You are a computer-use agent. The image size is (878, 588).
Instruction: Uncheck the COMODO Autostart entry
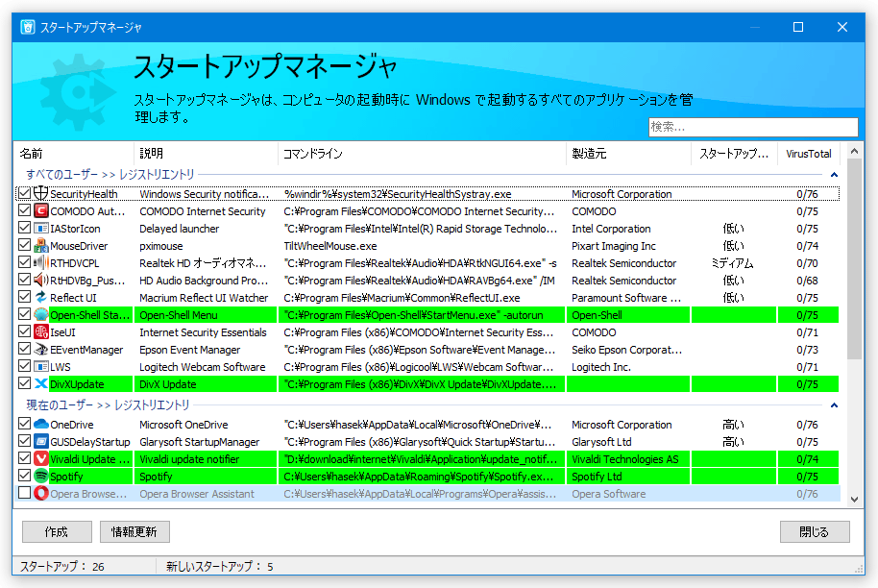click(x=24, y=210)
